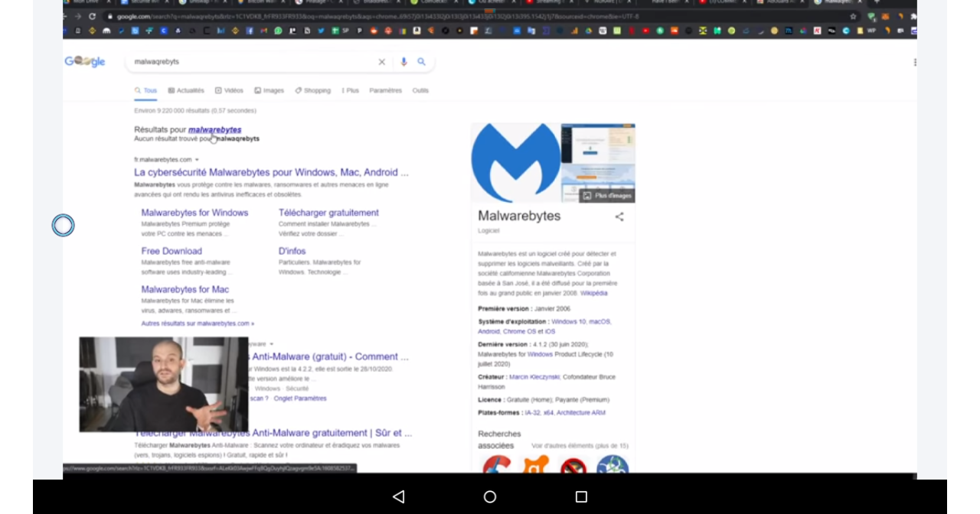This screenshot has height=514, width=980.
Task: Open Malwarebytes for Windows sitelink
Action: [194, 213]
